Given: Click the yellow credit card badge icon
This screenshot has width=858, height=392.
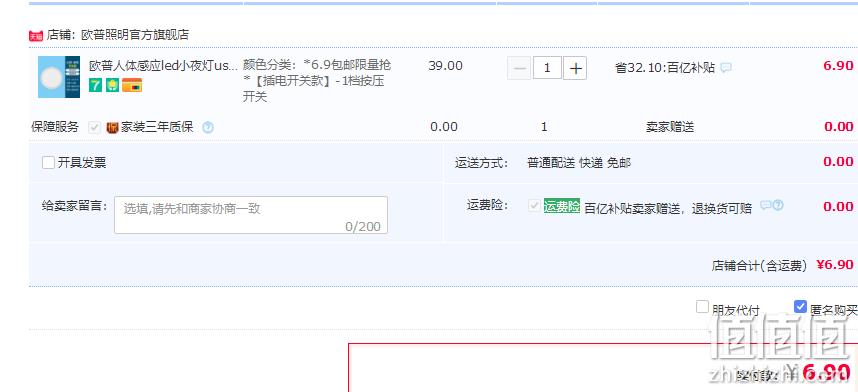Looking at the screenshot, I should [x=132, y=85].
